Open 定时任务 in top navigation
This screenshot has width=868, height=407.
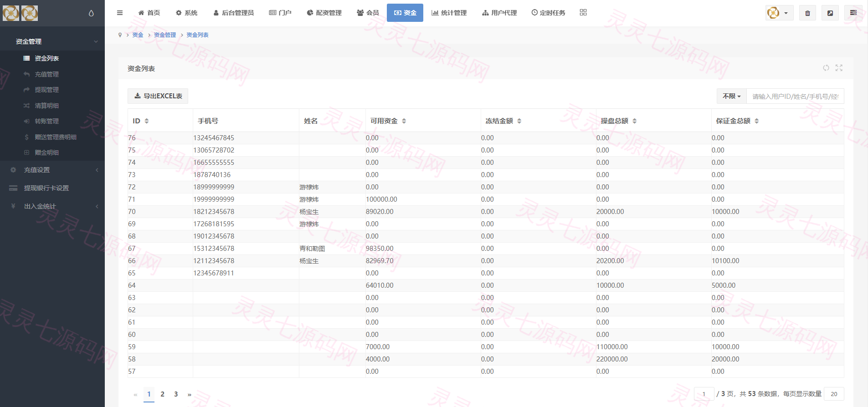(x=548, y=13)
